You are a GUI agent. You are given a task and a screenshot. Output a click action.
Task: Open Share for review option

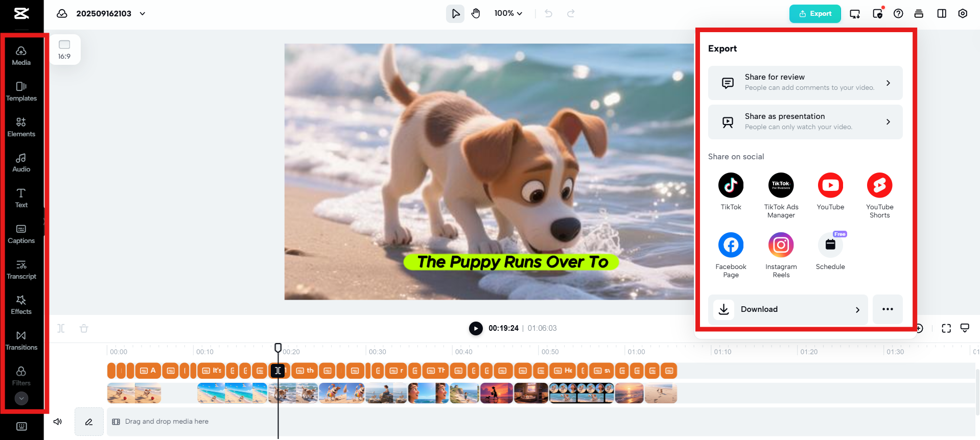805,83
